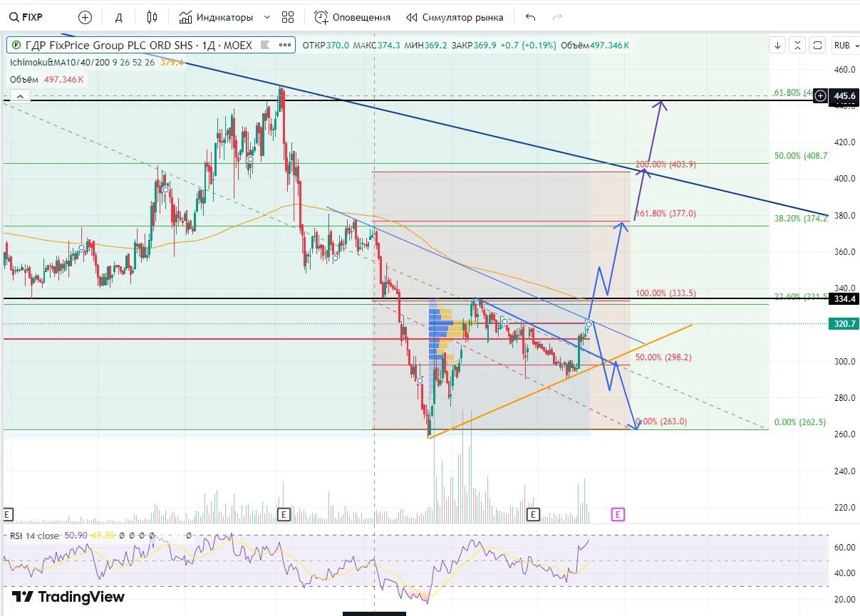Create alert via Оповещения
This screenshot has height=616, width=860.
[x=353, y=17]
